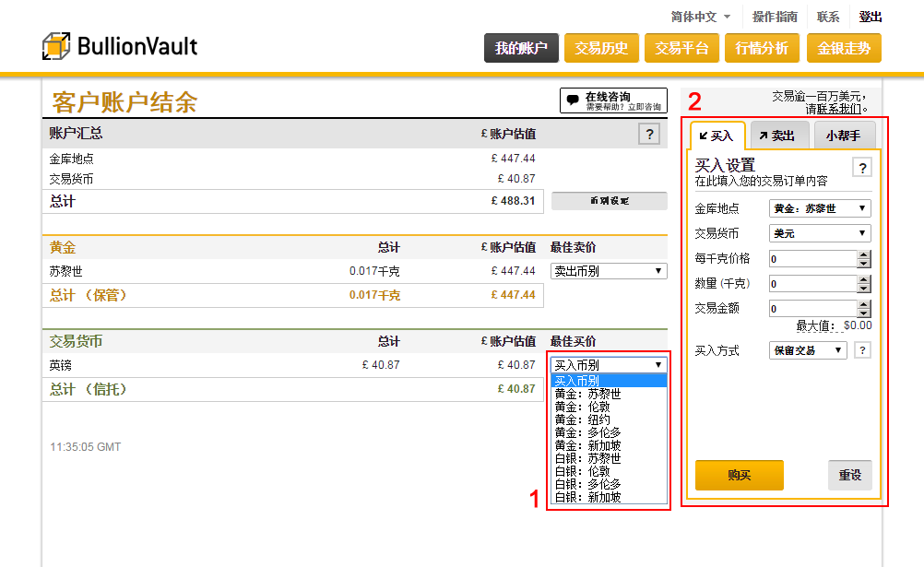Expand the 金库地点 vault location dropdown

coord(820,208)
